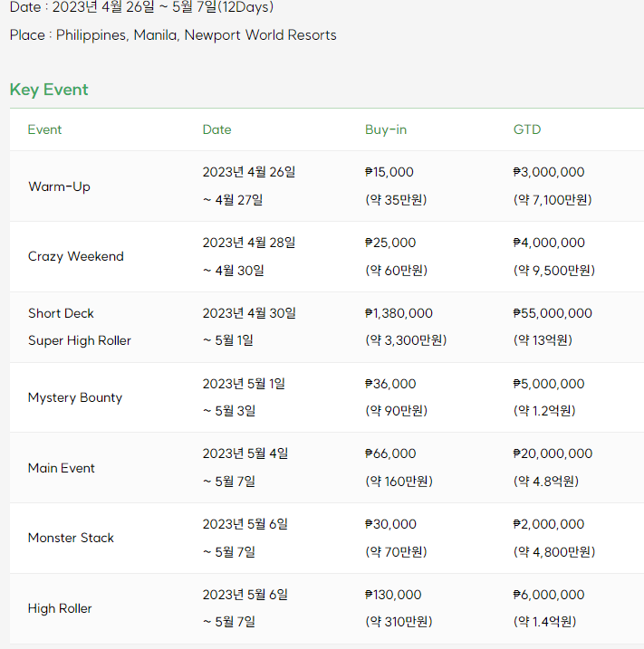Click the Crazy Weekend ₱4,000,000 GTD
644x649 pixels.
point(549,243)
